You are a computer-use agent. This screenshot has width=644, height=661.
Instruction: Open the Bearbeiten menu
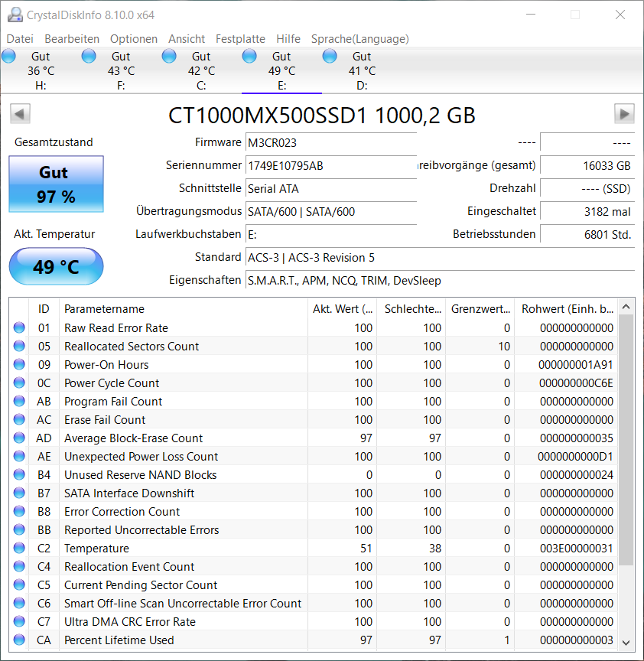click(x=72, y=39)
